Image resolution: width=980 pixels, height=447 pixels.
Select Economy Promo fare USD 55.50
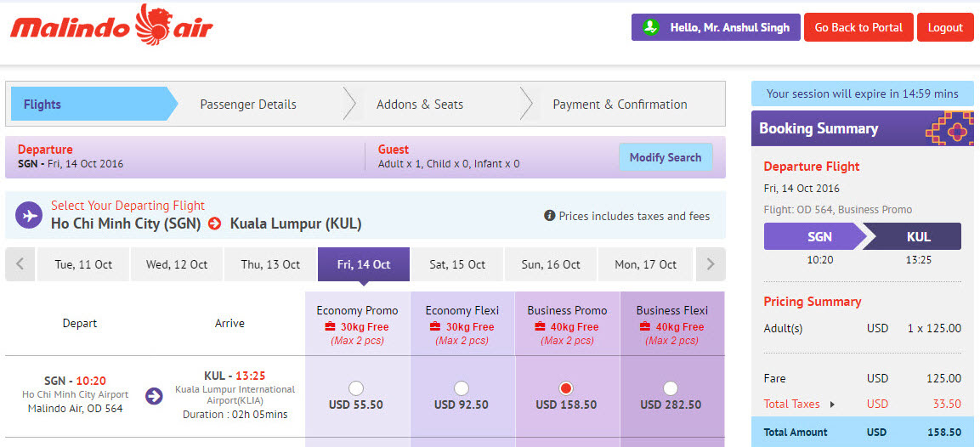356,388
